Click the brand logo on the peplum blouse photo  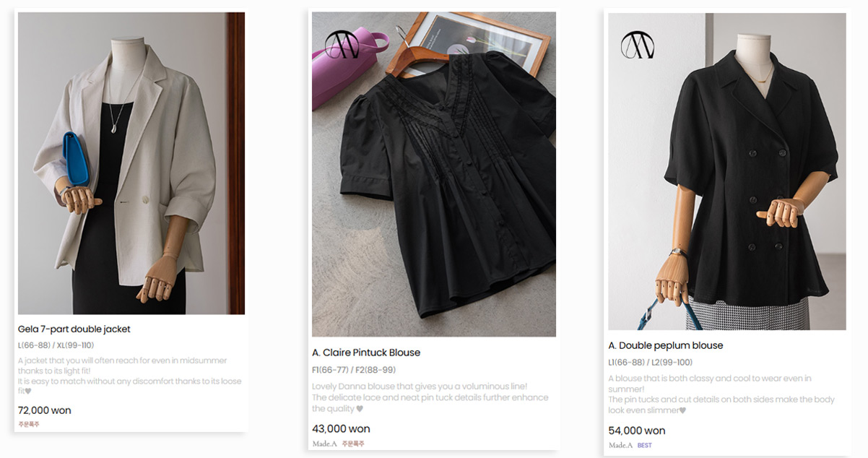[x=637, y=46]
